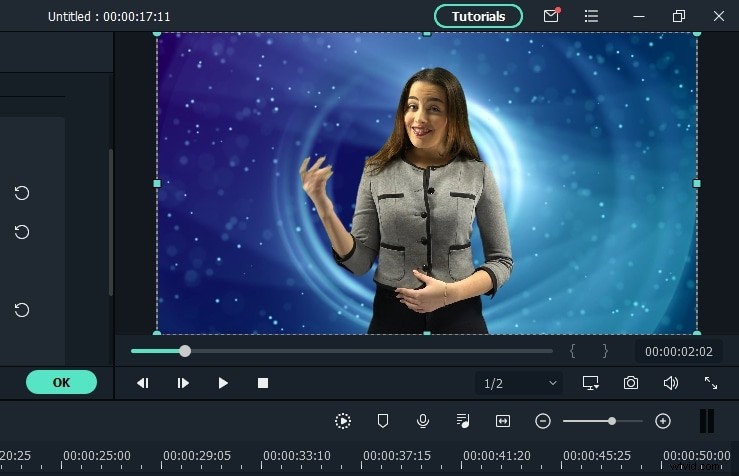The image size is (739, 476).
Task: Click the track view toggle bars icon
Action: click(x=706, y=421)
